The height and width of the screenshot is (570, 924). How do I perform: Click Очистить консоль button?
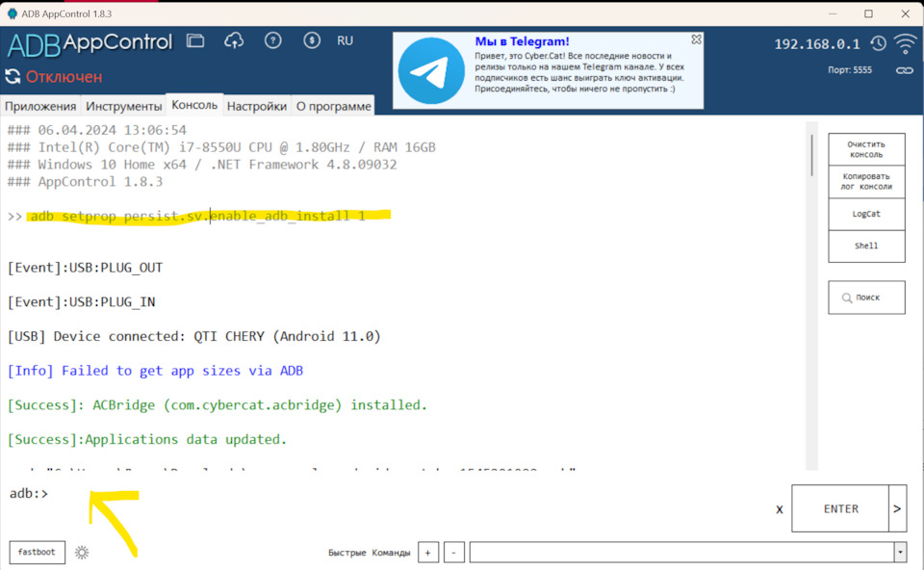pyautogui.click(x=866, y=149)
